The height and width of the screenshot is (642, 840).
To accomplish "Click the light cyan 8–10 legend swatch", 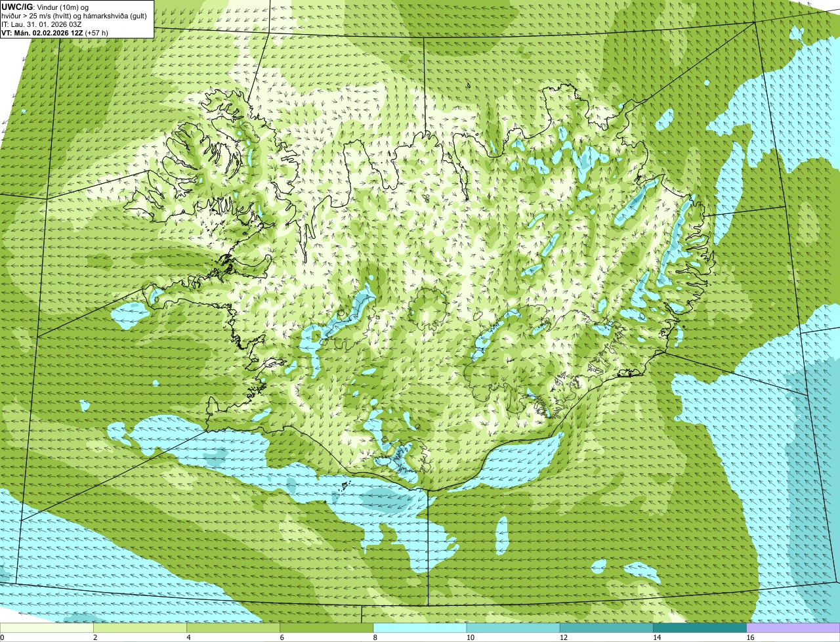I will pyautogui.click(x=420, y=628).
